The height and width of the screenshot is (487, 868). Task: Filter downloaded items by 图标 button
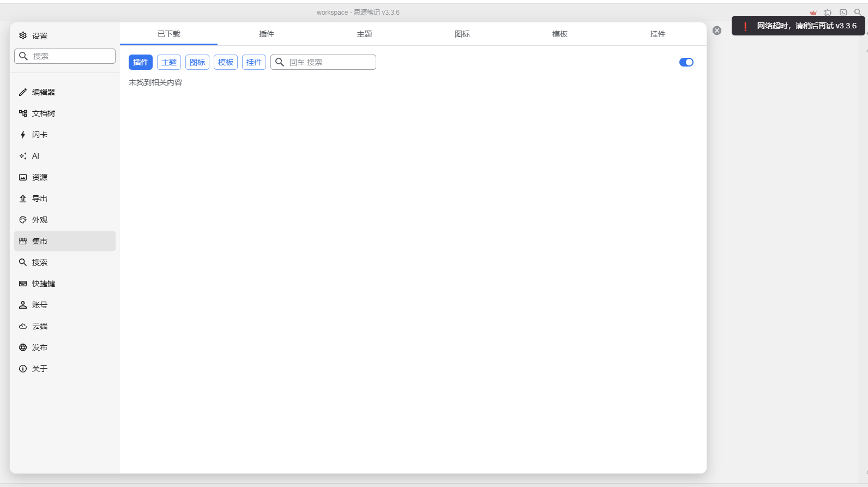click(x=197, y=62)
